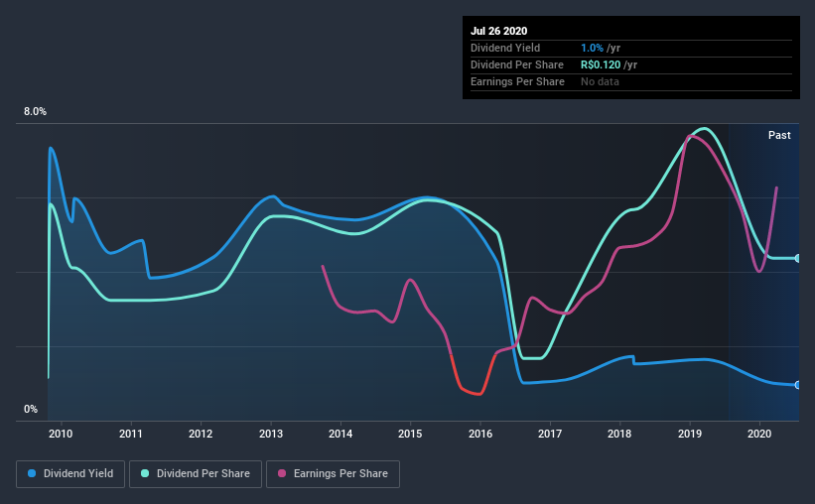Click the tooltip value '1.0%' for Dividend Yield
The width and height of the screenshot is (815, 504).
pyautogui.click(x=592, y=48)
